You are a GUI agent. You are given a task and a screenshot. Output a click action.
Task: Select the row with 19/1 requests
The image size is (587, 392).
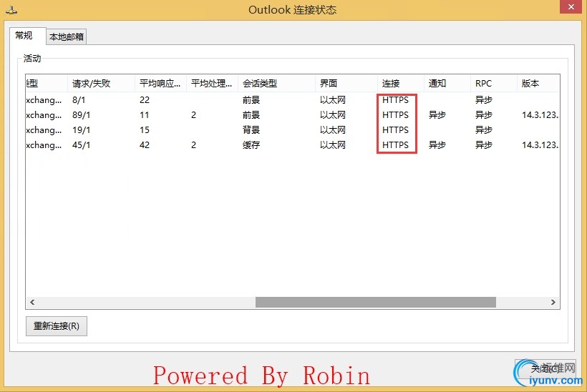(x=293, y=129)
